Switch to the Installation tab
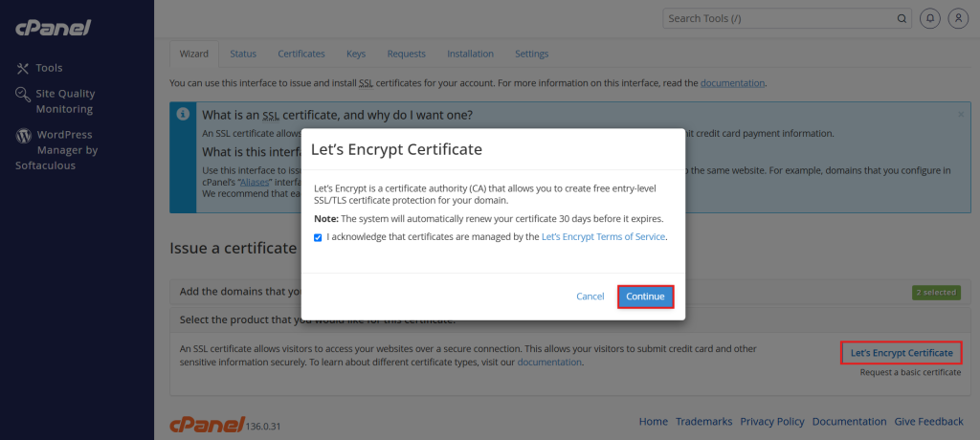 pos(470,54)
